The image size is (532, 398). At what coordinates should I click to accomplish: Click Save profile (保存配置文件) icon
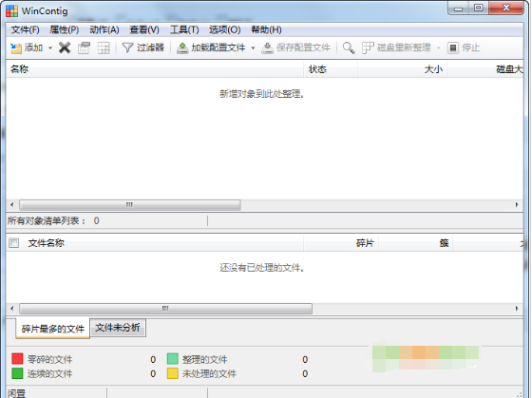(x=267, y=47)
